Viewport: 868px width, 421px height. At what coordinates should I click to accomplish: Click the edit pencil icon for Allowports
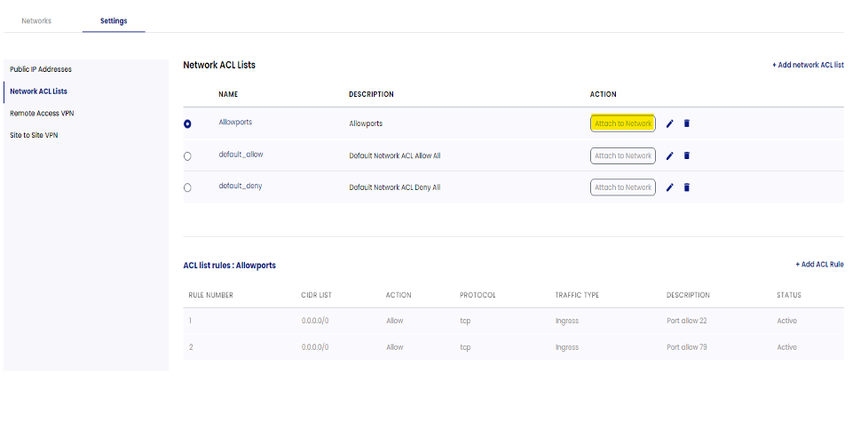click(x=670, y=123)
